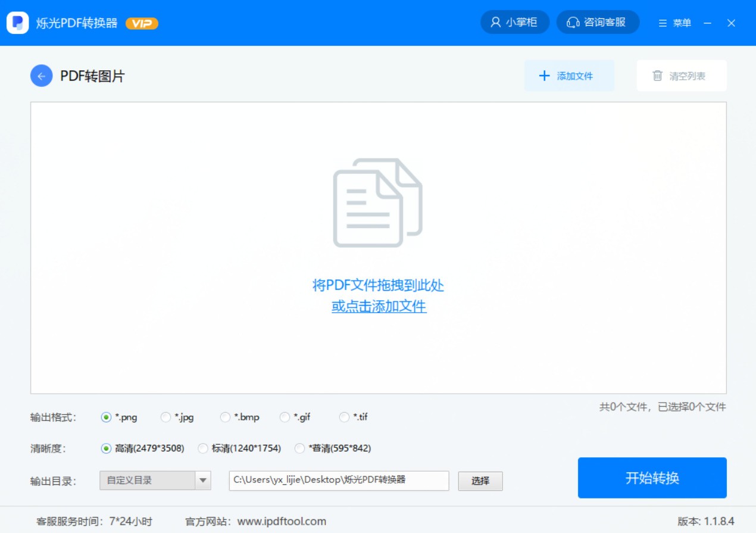Image resolution: width=756 pixels, height=533 pixels.
Task: Click the 烁光PDF转换器 app logo icon
Action: tap(17, 23)
